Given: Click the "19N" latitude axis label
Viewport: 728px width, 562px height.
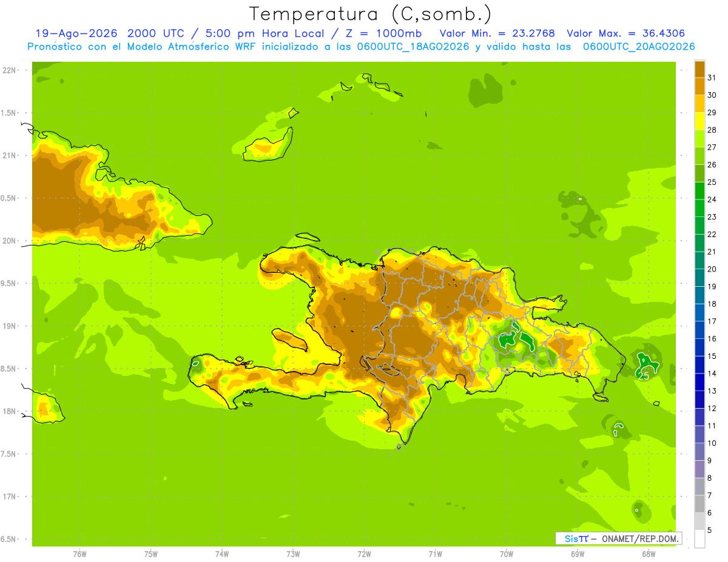Looking at the screenshot, I should pyautogui.click(x=8, y=326).
